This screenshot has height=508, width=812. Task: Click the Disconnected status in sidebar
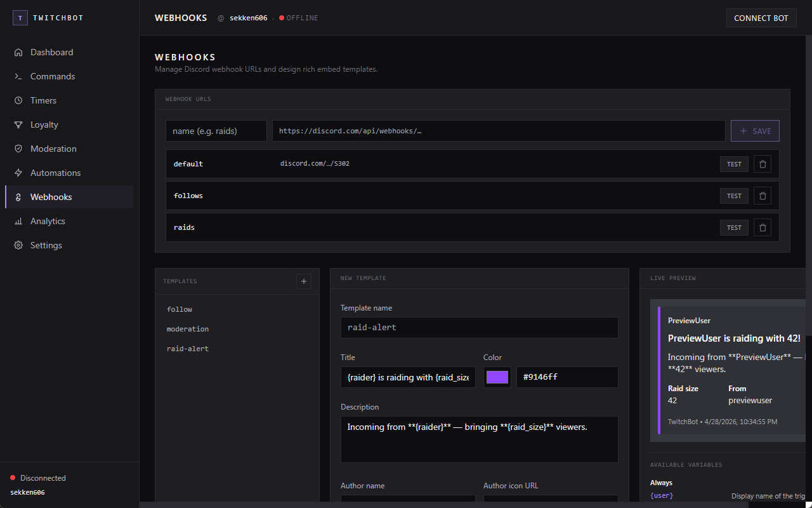pyautogui.click(x=38, y=478)
